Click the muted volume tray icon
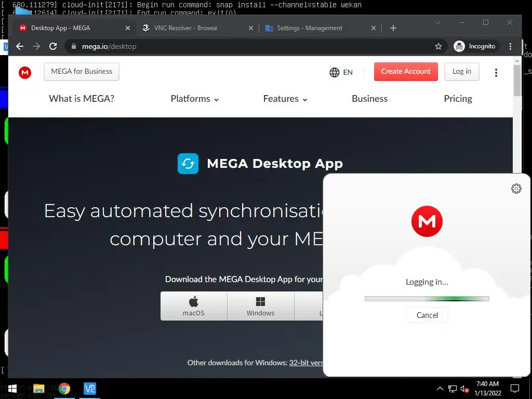 tap(464, 389)
